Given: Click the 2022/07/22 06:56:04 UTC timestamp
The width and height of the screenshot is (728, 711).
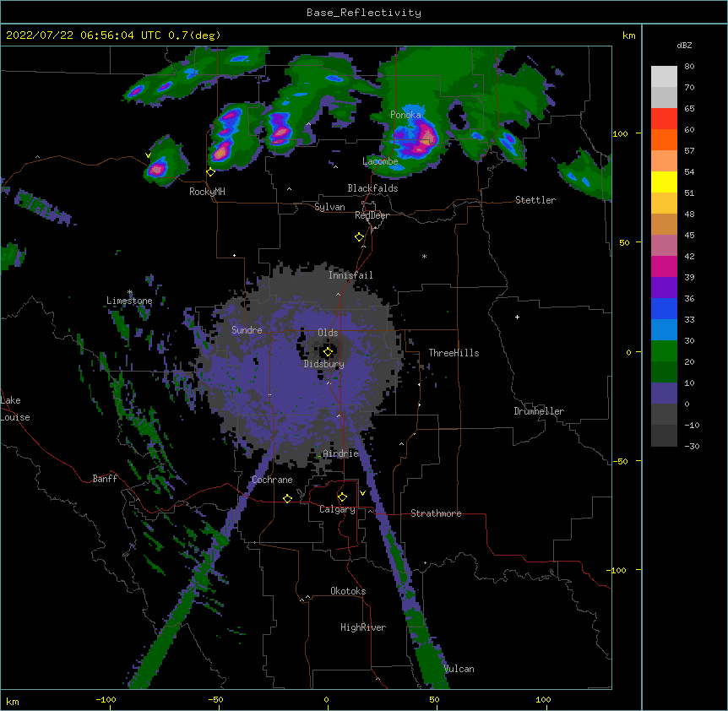Looking at the screenshot, I should (84, 35).
